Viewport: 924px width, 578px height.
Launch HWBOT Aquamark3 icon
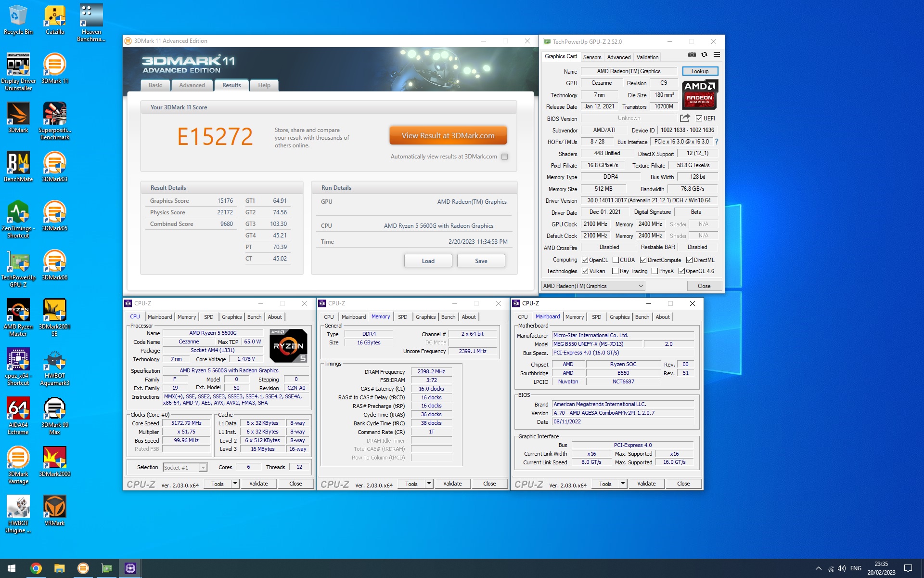55,367
